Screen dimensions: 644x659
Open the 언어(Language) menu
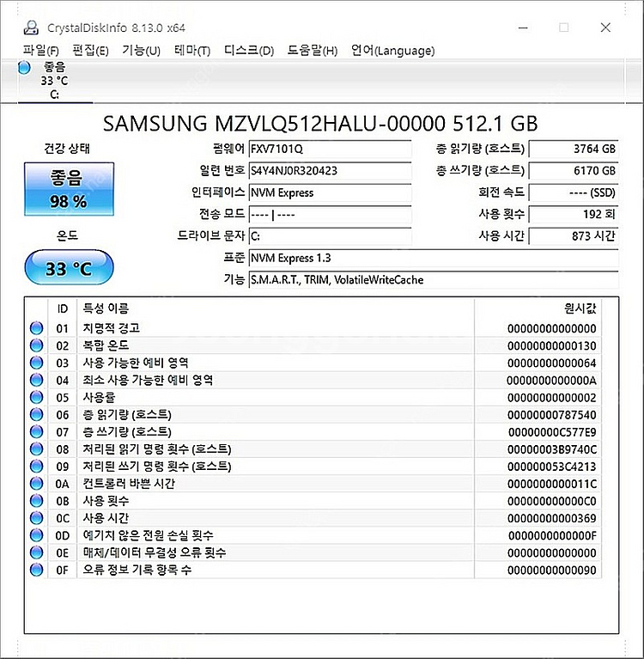[392, 51]
